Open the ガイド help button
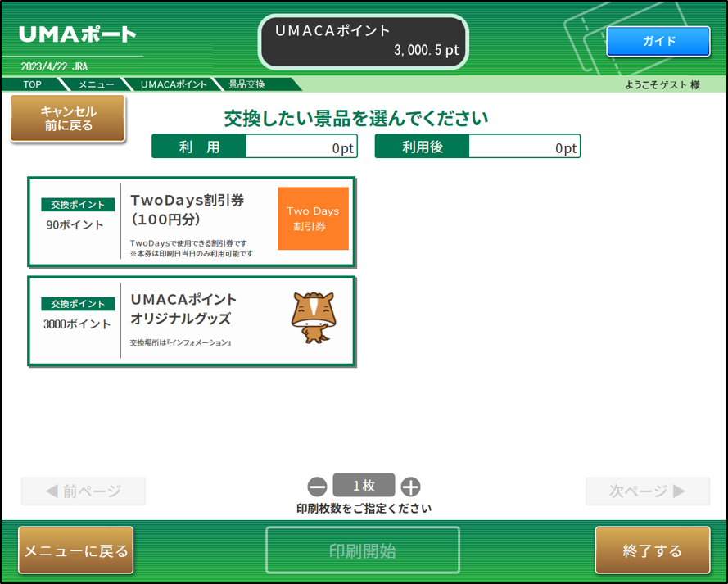 [x=658, y=42]
